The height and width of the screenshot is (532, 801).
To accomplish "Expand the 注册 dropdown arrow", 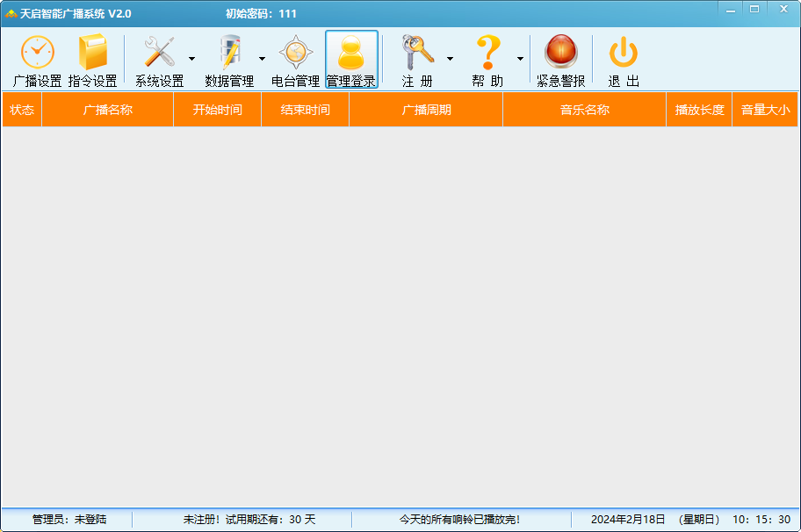I will click(450, 59).
